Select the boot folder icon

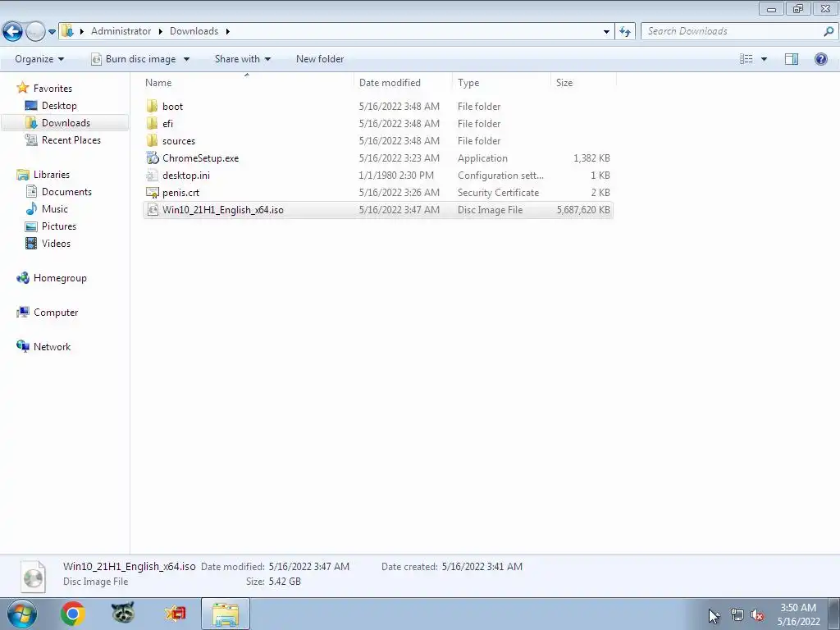pyautogui.click(x=152, y=106)
